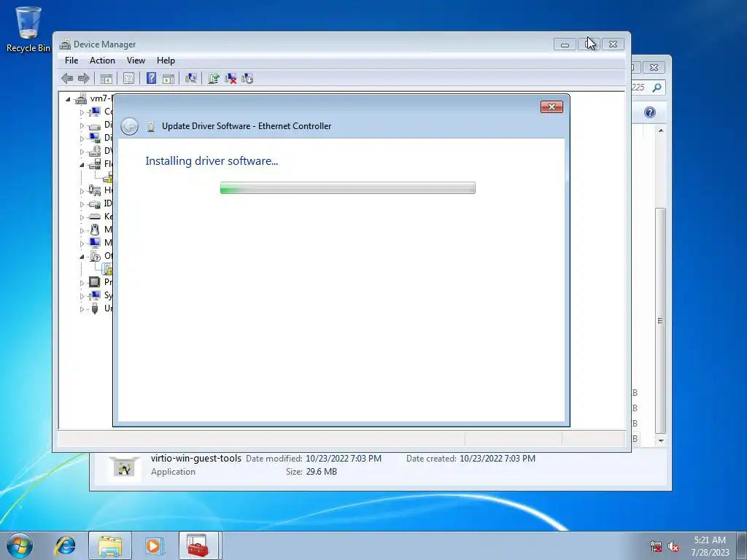Select the keyboard category icon in device tree

point(95,217)
